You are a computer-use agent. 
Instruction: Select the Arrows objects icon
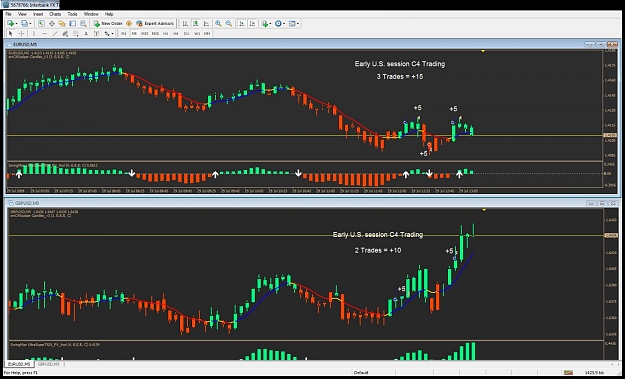[x=107, y=34]
